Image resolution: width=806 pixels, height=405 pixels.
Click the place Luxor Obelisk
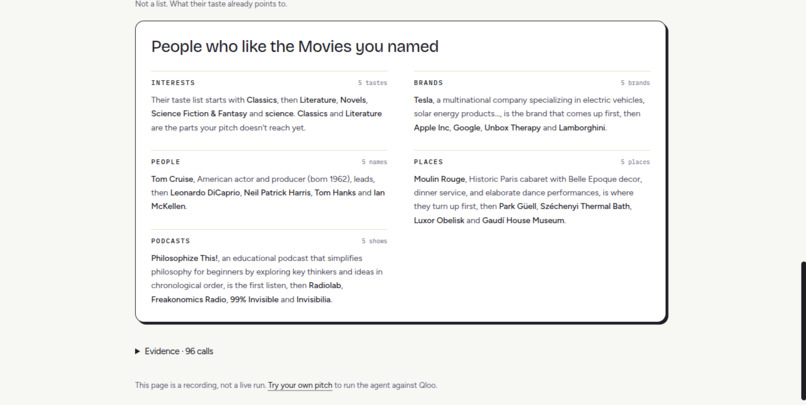pyautogui.click(x=439, y=220)
